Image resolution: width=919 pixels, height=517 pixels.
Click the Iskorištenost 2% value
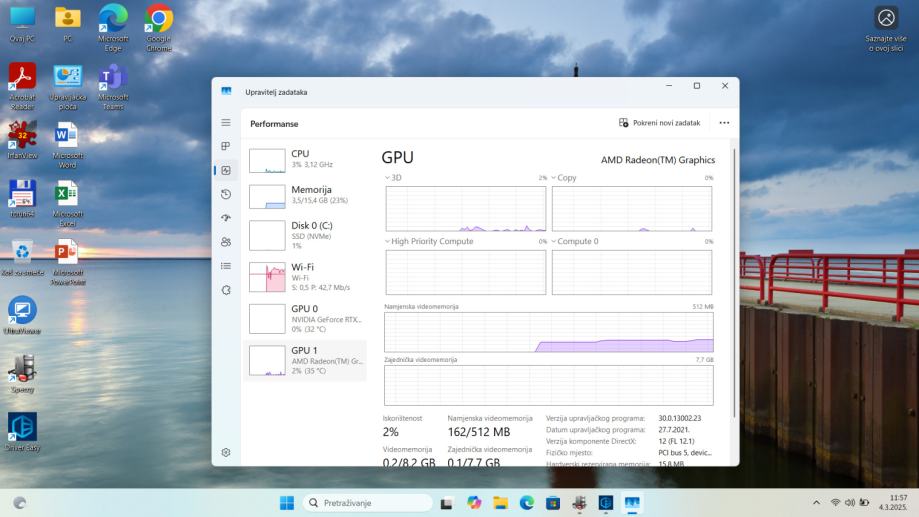tap(390, 432)
